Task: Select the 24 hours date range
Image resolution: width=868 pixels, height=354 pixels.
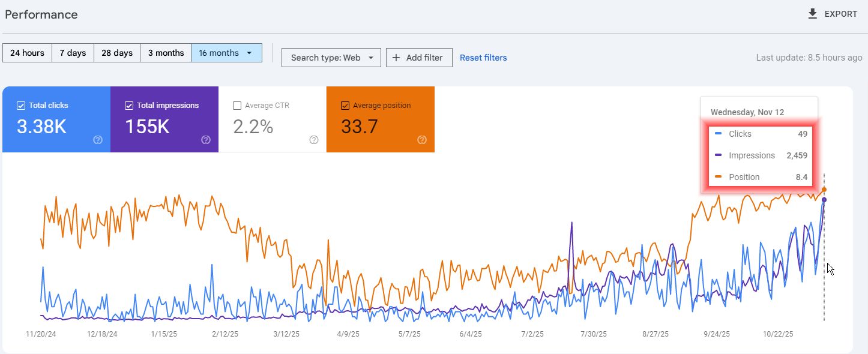Action: (x=27, y=53)
